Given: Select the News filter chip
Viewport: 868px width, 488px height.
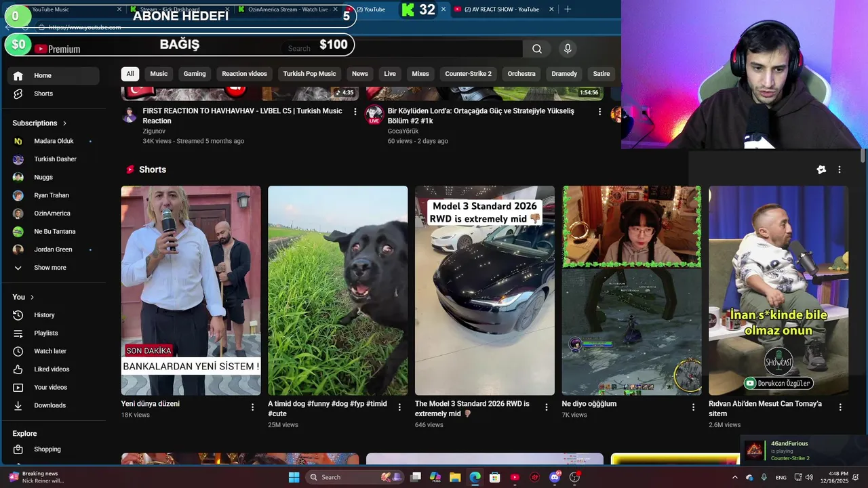Looking at the screenshot, I should point(360,74).
